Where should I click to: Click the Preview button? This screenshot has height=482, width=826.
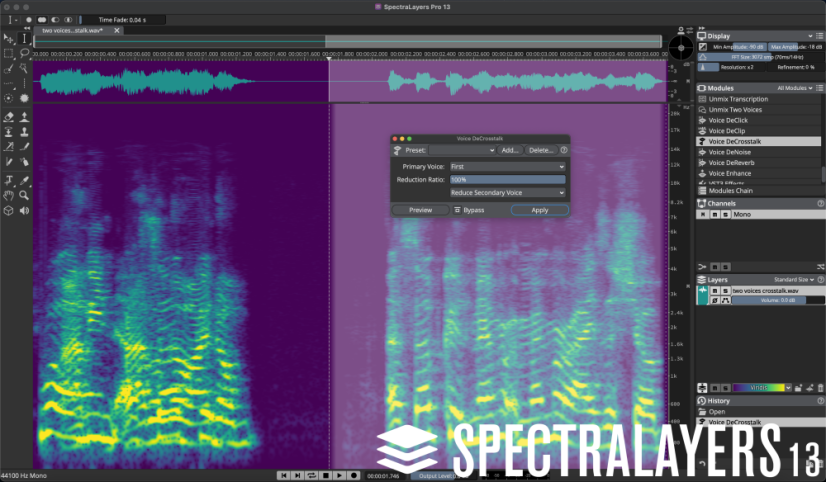pyautogui.click(x=420, y=210)
